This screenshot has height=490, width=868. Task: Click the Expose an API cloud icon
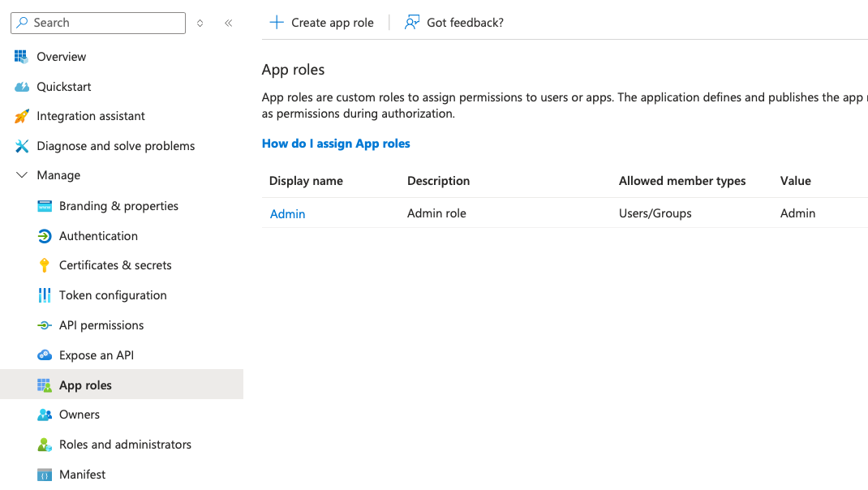pyautogui.click(x=45, y=355)
